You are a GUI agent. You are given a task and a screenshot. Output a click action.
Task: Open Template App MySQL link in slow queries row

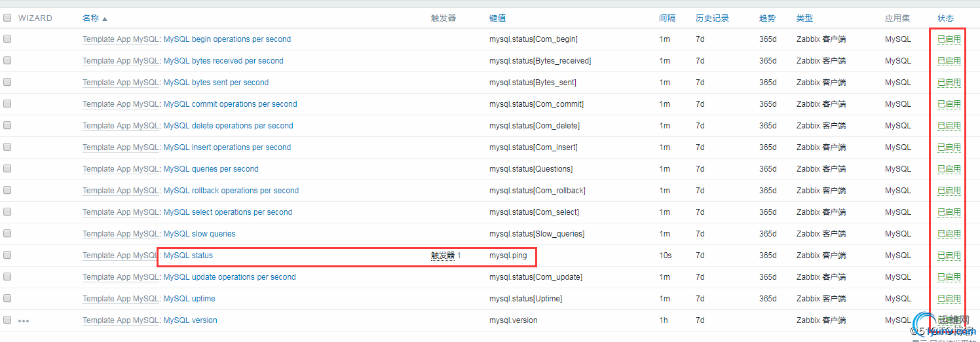click(121, 234)
